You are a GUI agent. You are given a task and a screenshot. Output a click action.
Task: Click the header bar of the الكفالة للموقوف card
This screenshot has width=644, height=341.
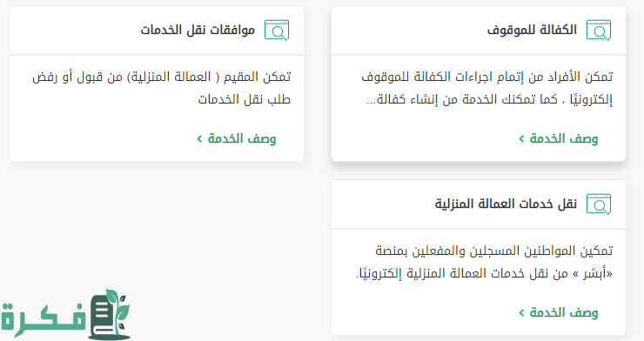point(479,30)
